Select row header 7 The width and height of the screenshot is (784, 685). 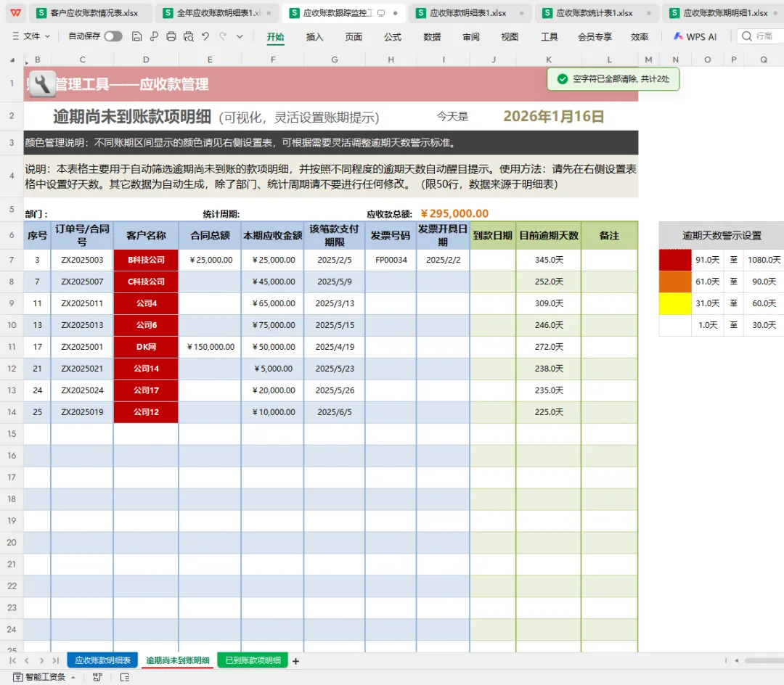pyautogui.click(x=12, y=260)
